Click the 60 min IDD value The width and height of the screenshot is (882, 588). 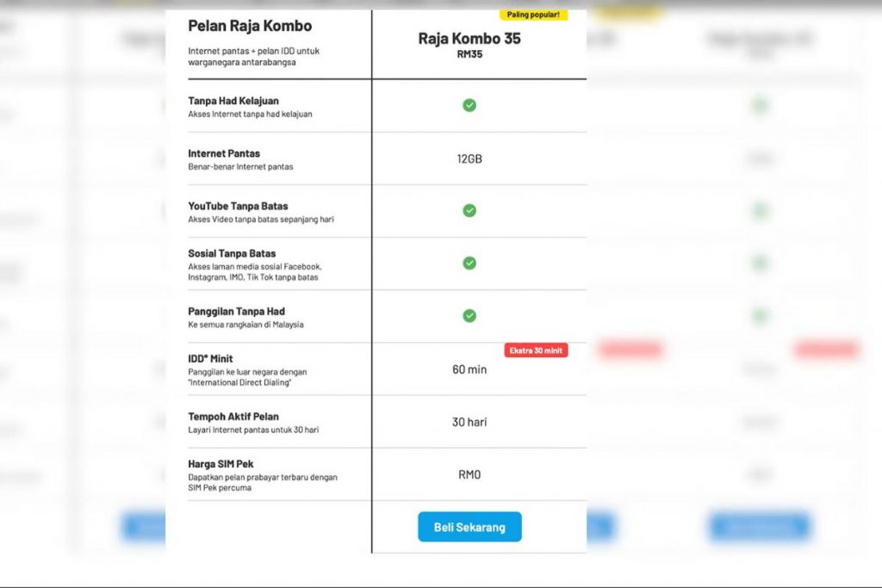tap(469, 369)
